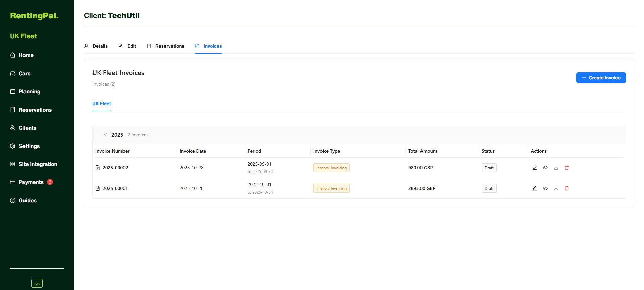Viewport: 644px width, 290px height.
Task: View invoice 2025-00001 with the eye icon
Action: tap(545, 188)
